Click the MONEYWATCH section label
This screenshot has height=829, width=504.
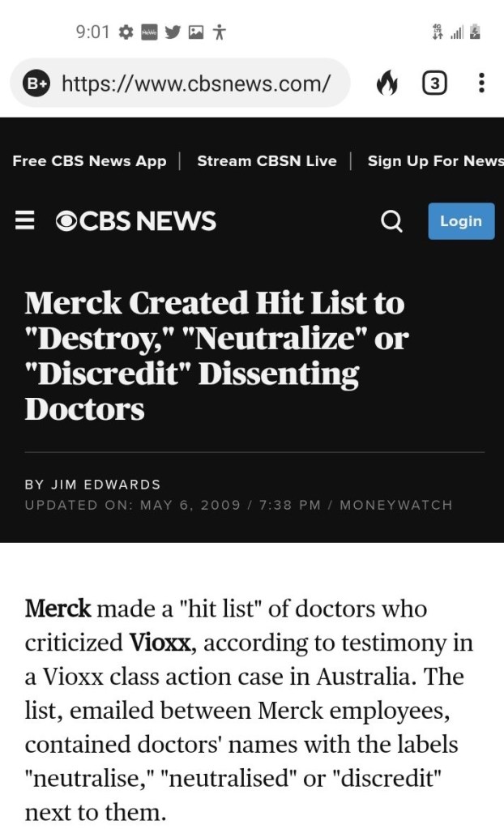(395, 505)
